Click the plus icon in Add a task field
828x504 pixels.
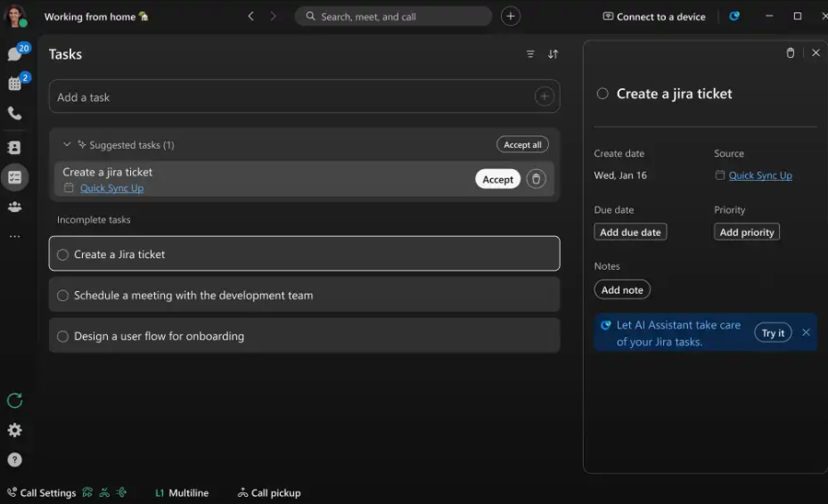pos(545,96)
